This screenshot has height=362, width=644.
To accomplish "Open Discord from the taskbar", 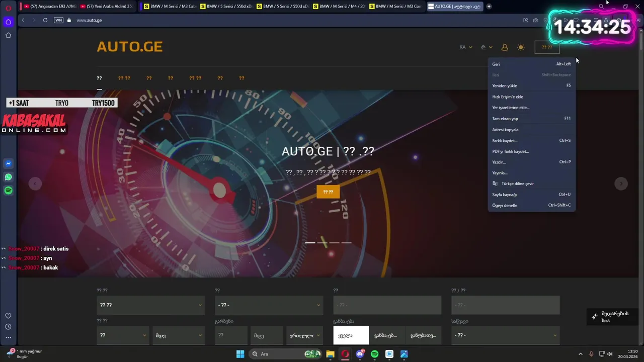I will (360, 354).
